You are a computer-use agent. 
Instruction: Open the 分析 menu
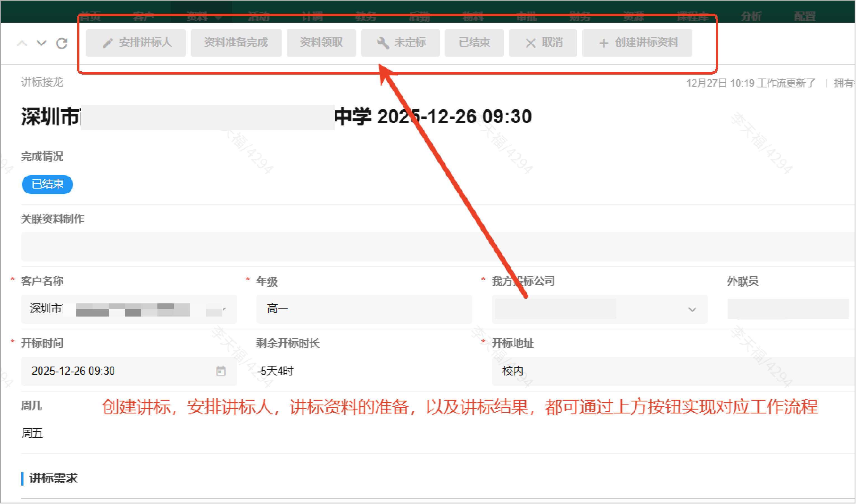751,16
